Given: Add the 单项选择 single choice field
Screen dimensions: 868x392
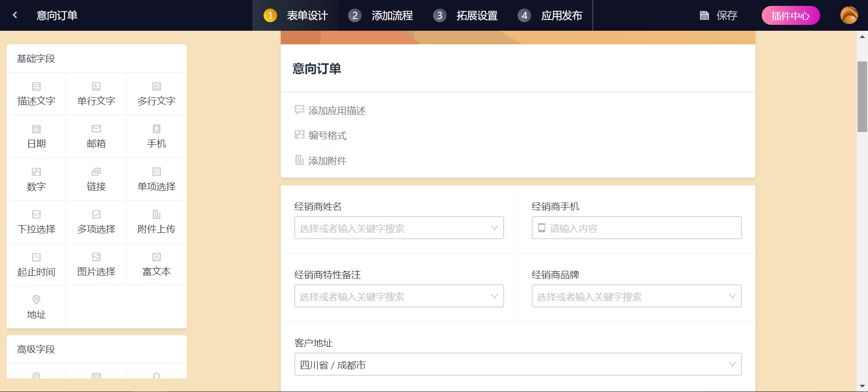Looking at the screenshot, I should 156,179.
